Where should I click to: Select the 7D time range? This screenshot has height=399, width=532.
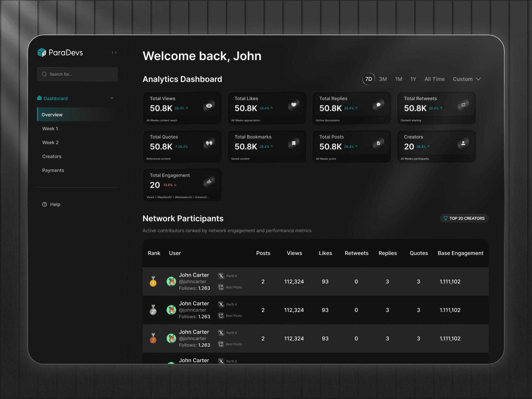click(x=369, y=79)
